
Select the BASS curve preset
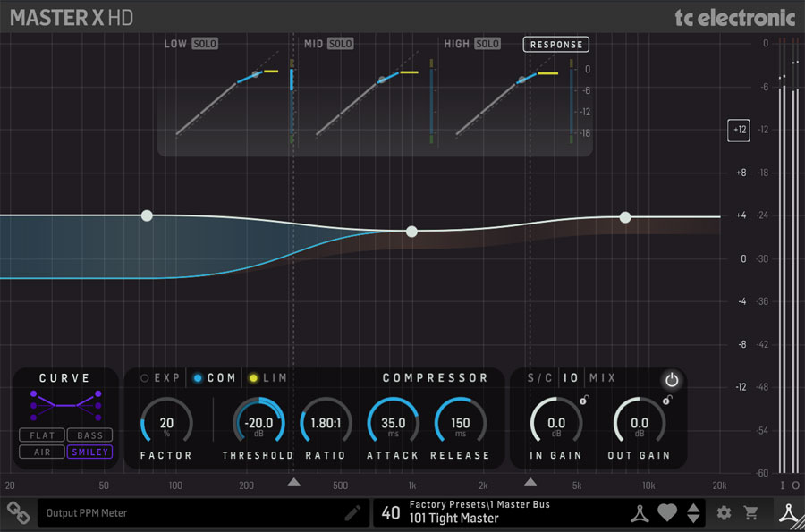coord(89,435)
